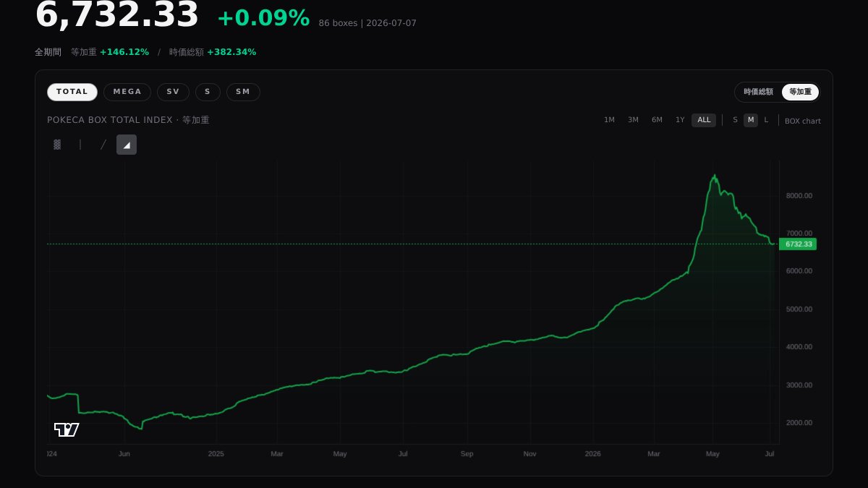Open the BOX chart link
Viewport: 868px width, 488px height.
coord(803,121)
